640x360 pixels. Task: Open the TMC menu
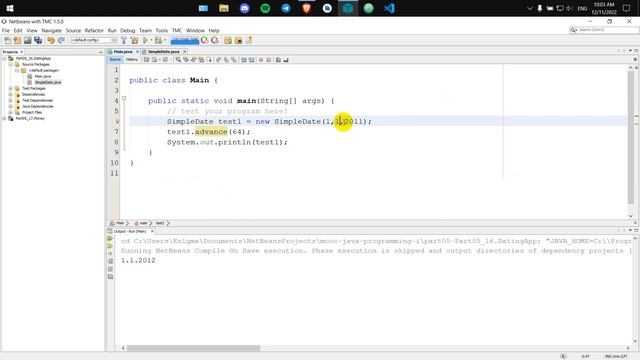coord(177,31)
